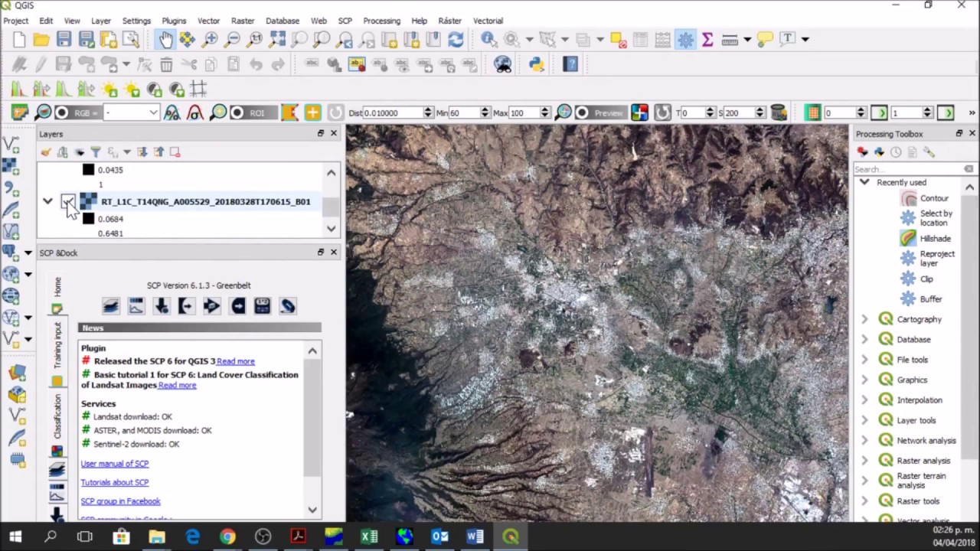This screenshot has height=551, width=980.
Task: Click the Filter legend funnel icon
Action: coord(96,152)
